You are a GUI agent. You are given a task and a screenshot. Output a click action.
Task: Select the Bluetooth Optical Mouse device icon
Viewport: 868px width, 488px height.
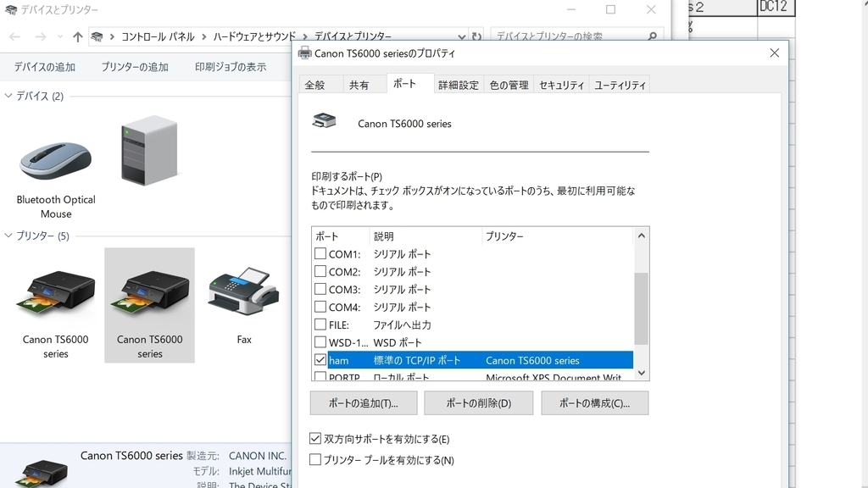click(55, 160)
